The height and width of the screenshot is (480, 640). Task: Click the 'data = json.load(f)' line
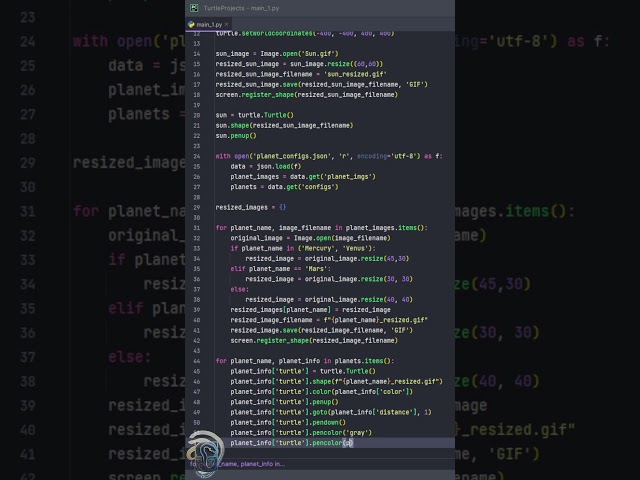pos(265,167)
